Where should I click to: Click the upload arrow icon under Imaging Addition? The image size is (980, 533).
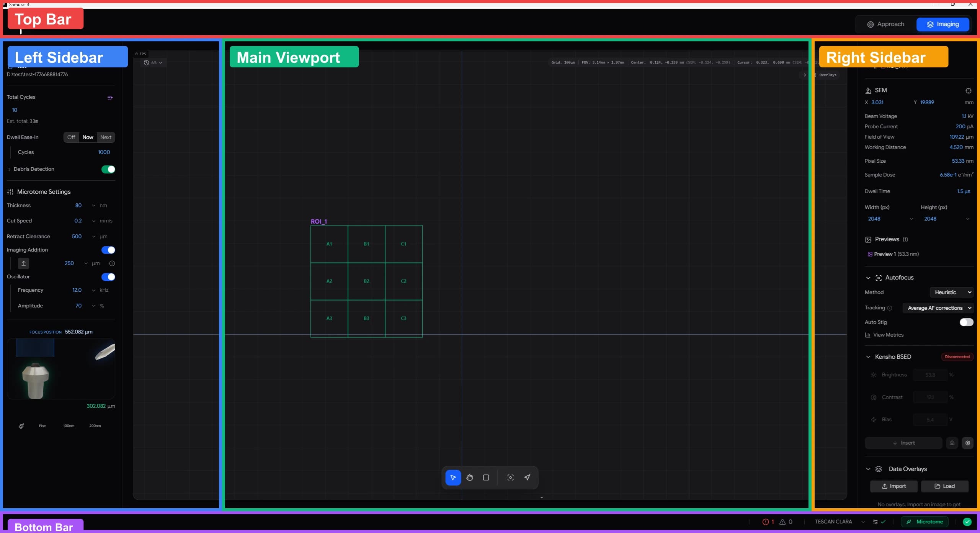pos(23,263)
